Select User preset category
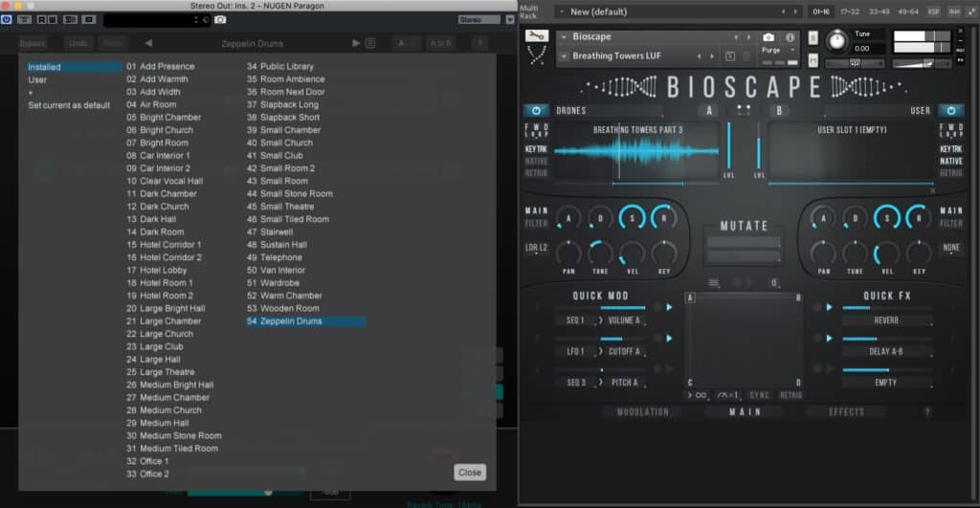Viewport: 980px width, 508px height. tap(37, 80)
